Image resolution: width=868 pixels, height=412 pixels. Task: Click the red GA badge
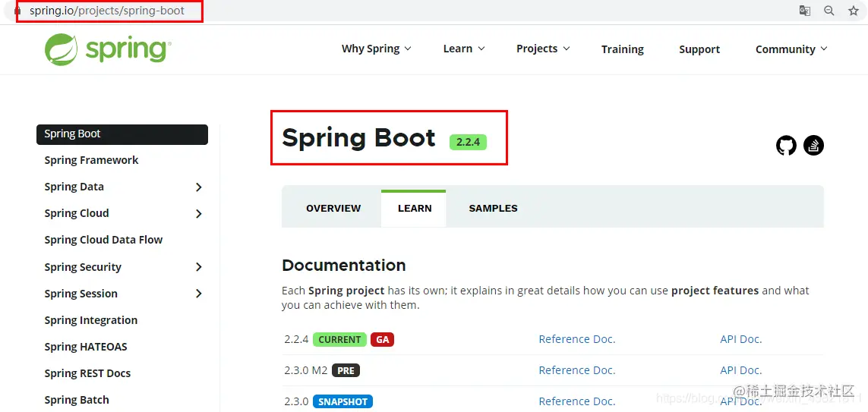click(x=383, y=340)
